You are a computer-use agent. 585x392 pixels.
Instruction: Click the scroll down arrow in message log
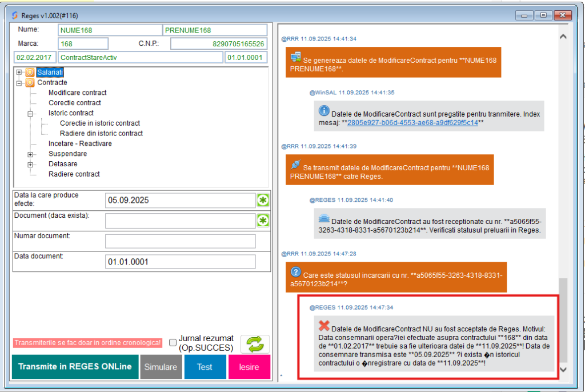pyautogui.click(x=563, y=370)
